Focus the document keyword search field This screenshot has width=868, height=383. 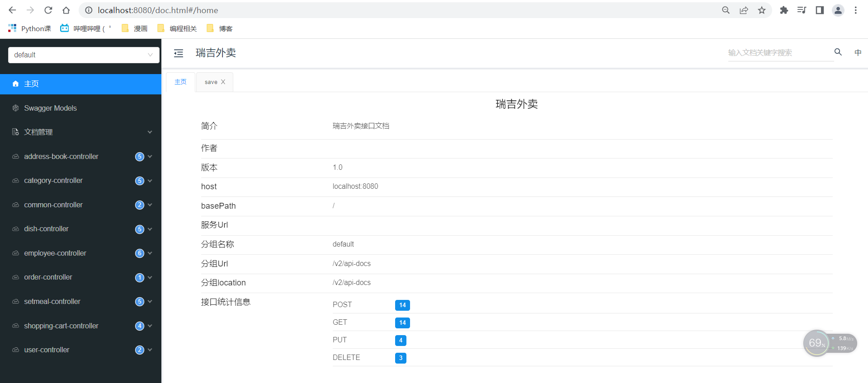(x=780, y=53)
